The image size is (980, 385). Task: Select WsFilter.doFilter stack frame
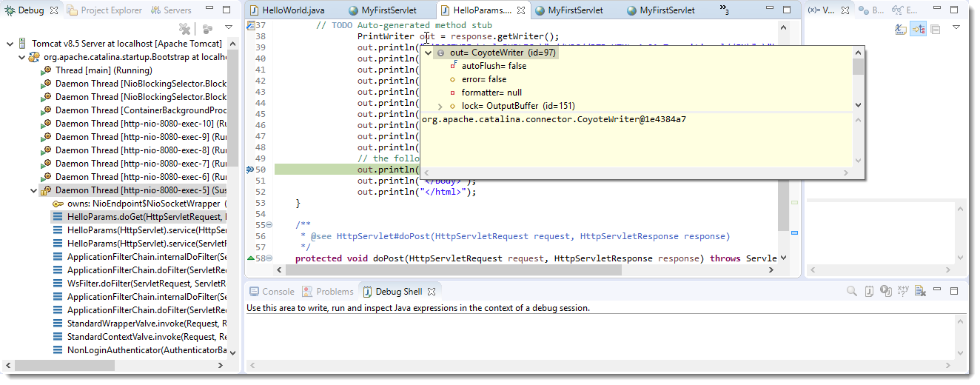(139, 284)
